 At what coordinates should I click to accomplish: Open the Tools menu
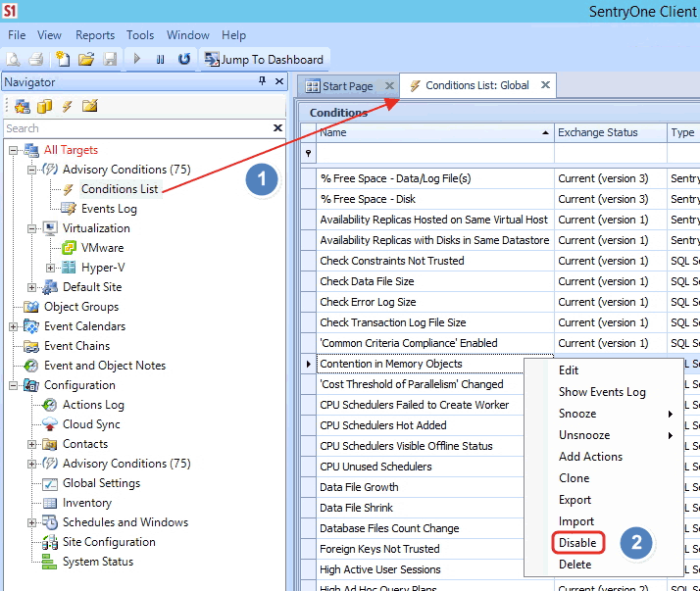140,35
